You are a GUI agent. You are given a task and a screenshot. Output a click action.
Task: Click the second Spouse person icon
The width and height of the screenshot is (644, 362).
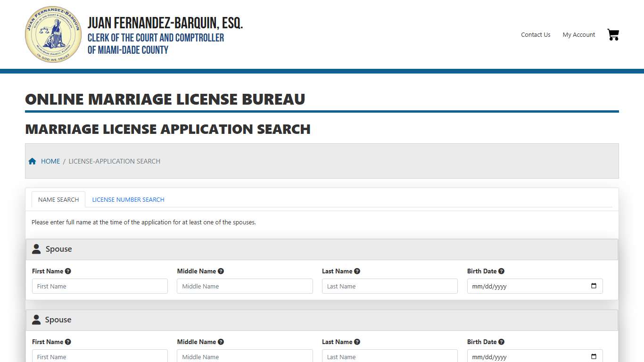tap(36, 320)
